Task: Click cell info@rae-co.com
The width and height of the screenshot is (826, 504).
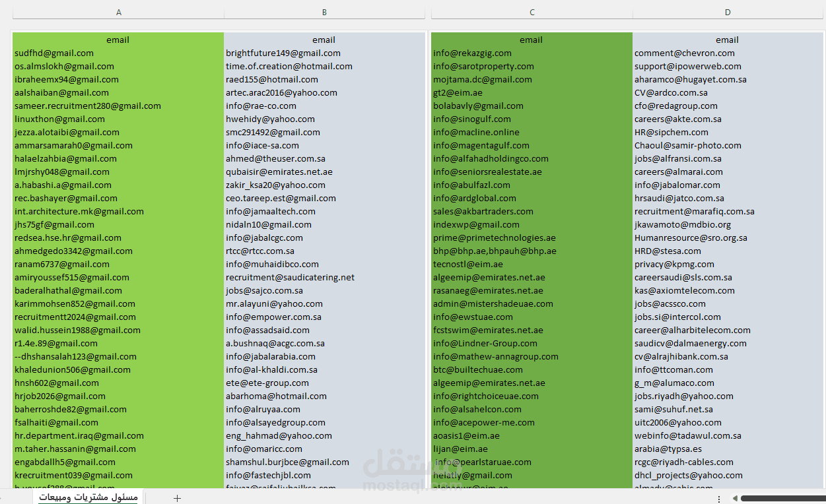Action: click(x=324, y=106)
